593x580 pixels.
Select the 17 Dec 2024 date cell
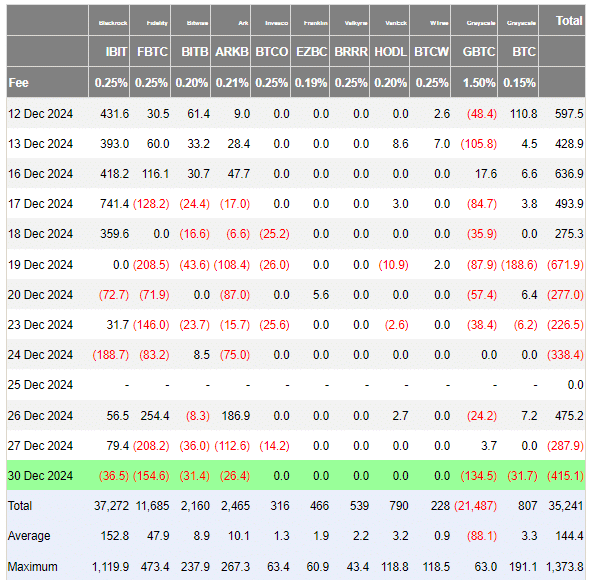coord(40,204)
